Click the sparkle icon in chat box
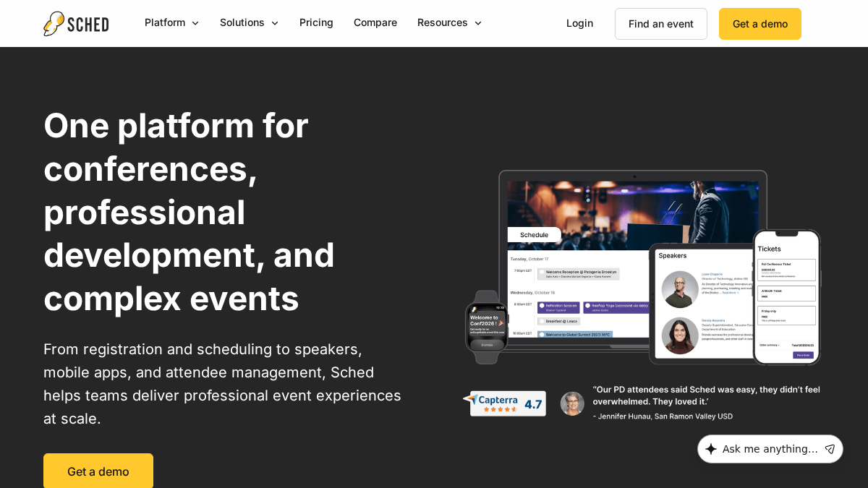This screenshot has width=868, height=488. tap(711, 449)
